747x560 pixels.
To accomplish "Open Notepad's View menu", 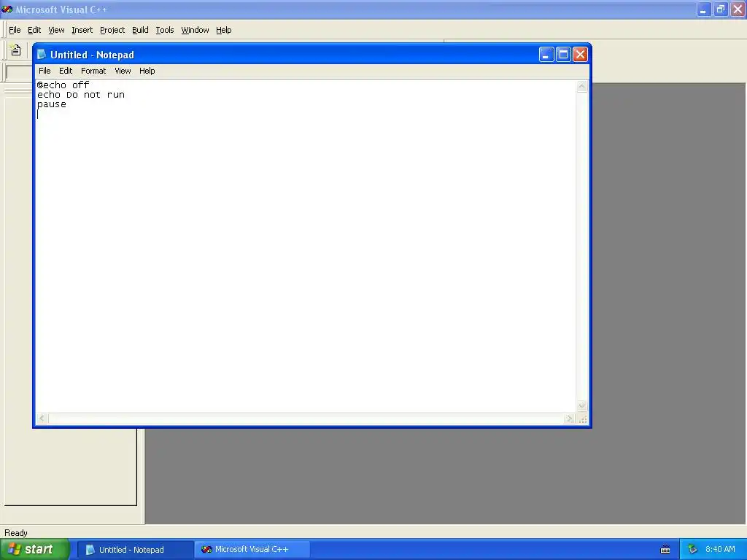I will coord(123,71).
